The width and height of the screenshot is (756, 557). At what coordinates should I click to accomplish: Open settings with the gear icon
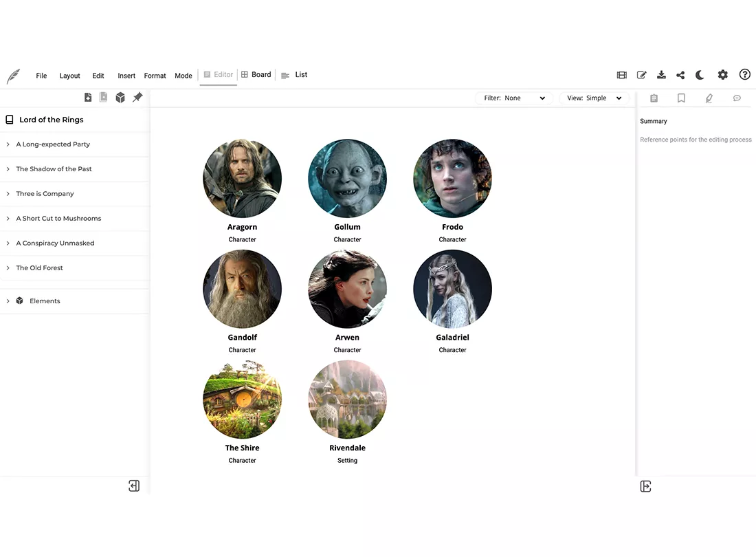click(x=722, y=75)
